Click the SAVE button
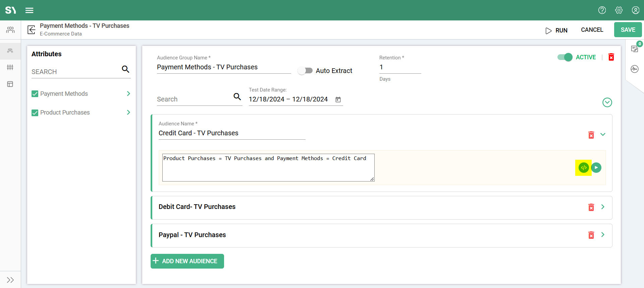The height and width of the screenshot is (288, 644). pos(628,30)
